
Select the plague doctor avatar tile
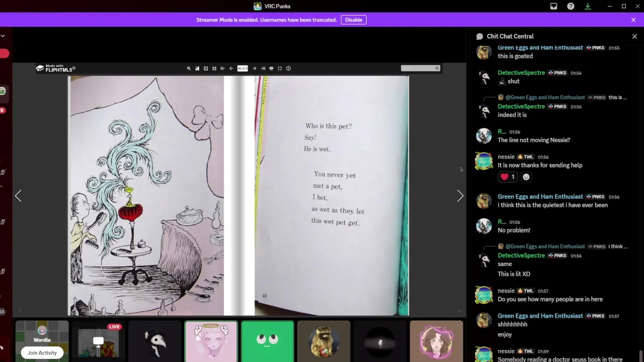coord(154,341)
